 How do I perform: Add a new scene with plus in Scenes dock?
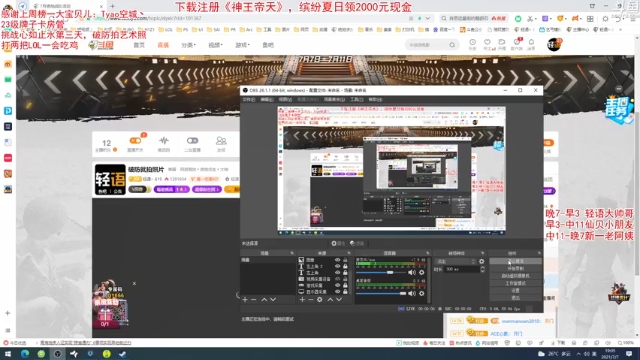coord(245,300)
